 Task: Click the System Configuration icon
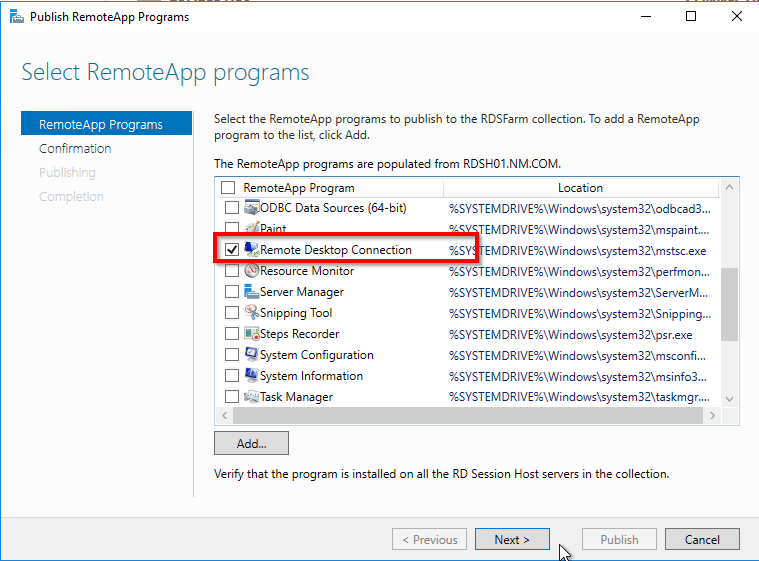click(x=252, y=355)
